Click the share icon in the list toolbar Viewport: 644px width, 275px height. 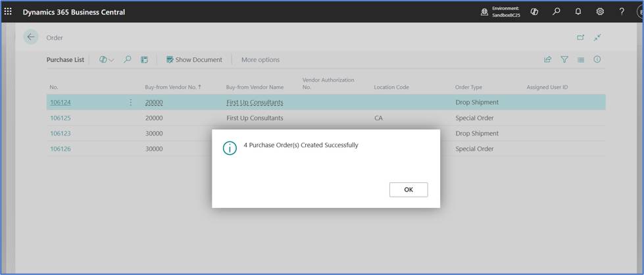coord(547,60)
